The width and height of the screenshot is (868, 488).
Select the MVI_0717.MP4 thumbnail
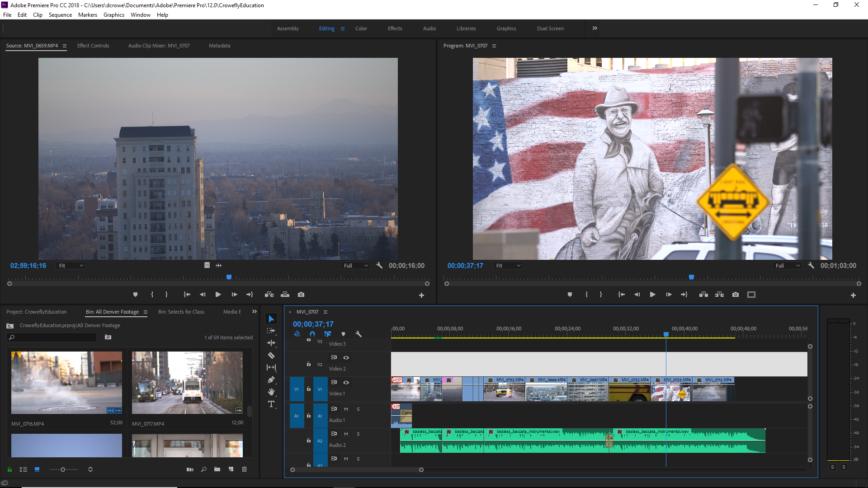187,383
